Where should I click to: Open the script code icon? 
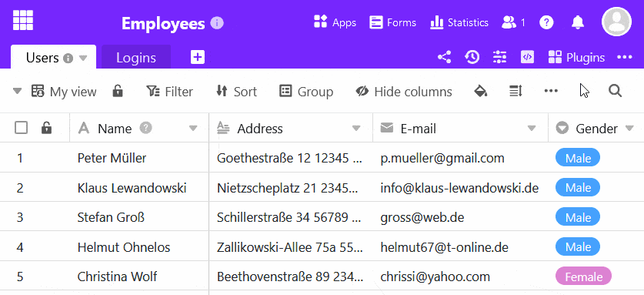[x=527, y=57]
